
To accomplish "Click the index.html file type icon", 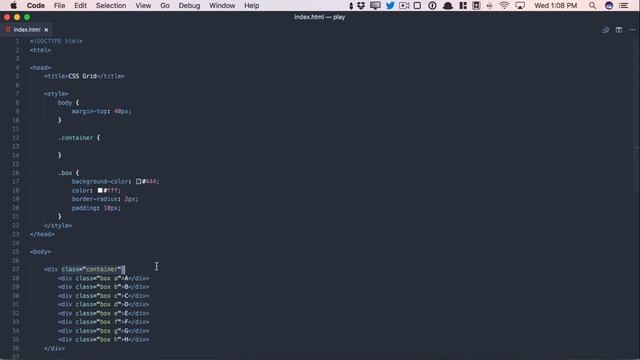I will coord(8,29).
